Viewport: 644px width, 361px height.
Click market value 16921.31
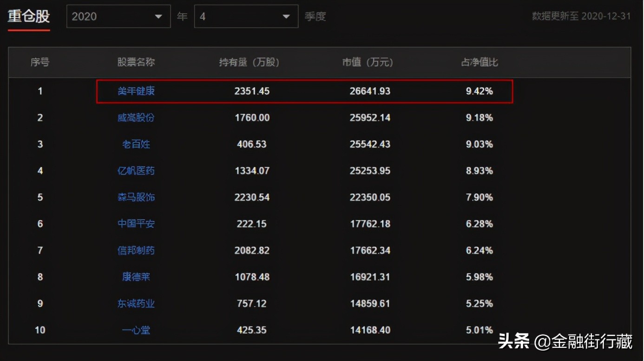[x=370, y=277]
